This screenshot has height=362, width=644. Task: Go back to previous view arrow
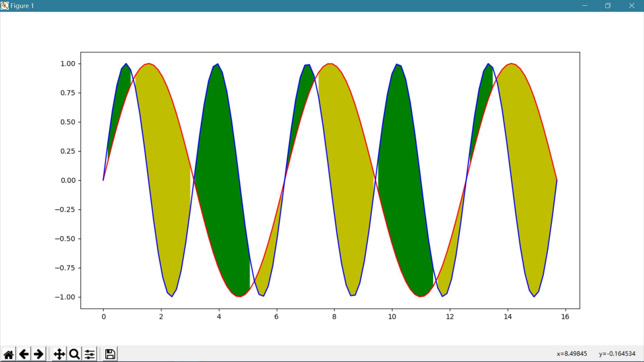24,354
